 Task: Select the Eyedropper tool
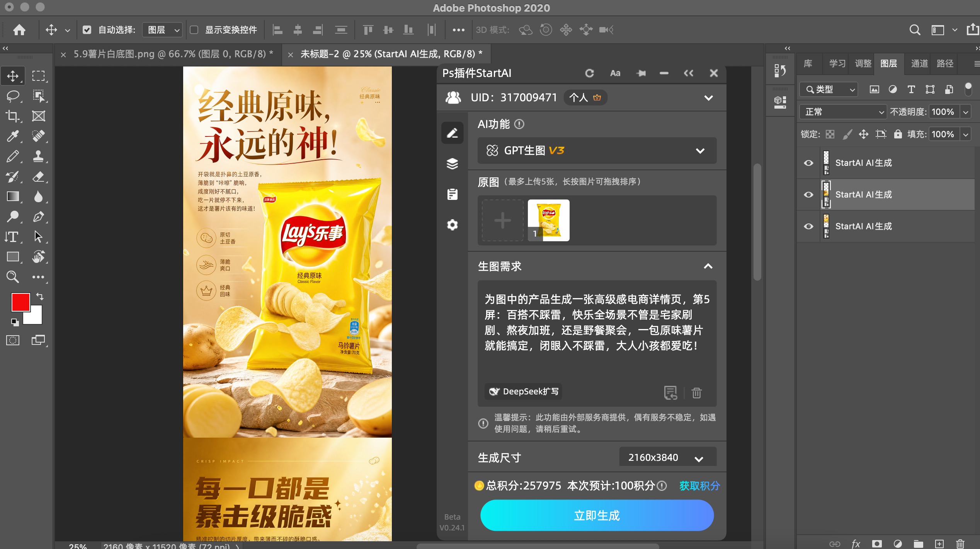pyautogui.click(x=13, y=136)
